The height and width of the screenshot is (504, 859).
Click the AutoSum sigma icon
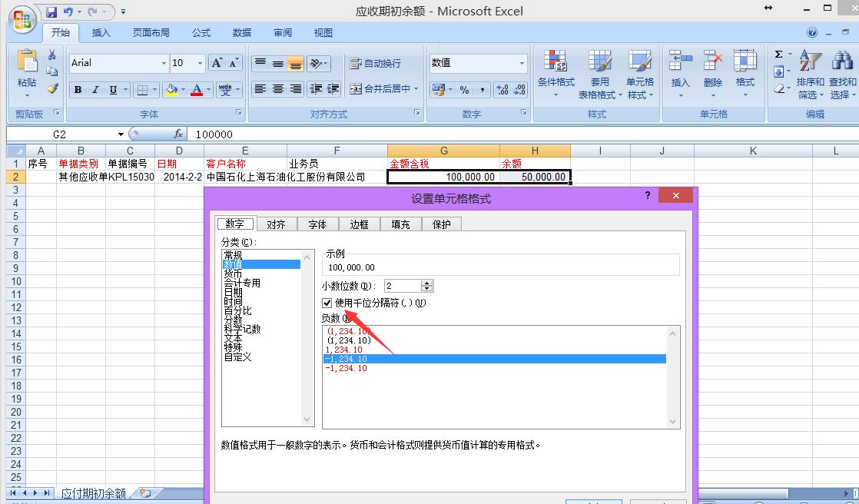pyautogui.click(x=778, y=55)
